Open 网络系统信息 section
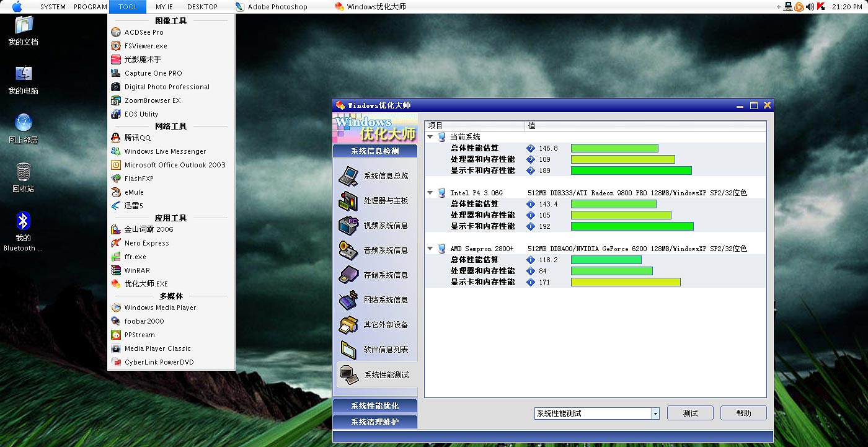 point(374,300)
